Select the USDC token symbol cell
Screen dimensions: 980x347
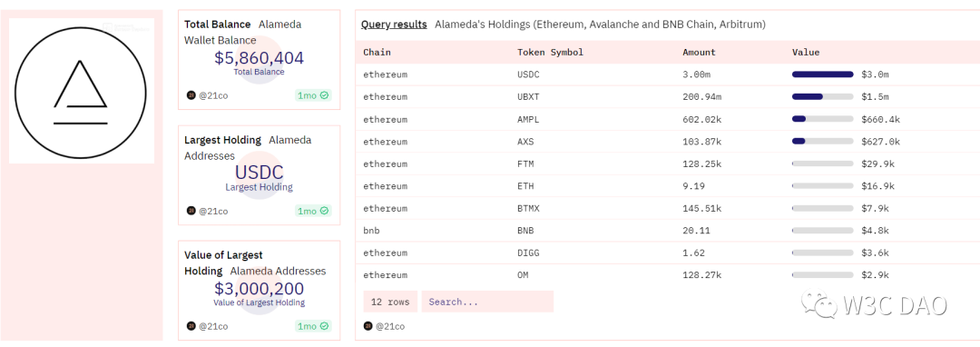(x=528, y=74)
